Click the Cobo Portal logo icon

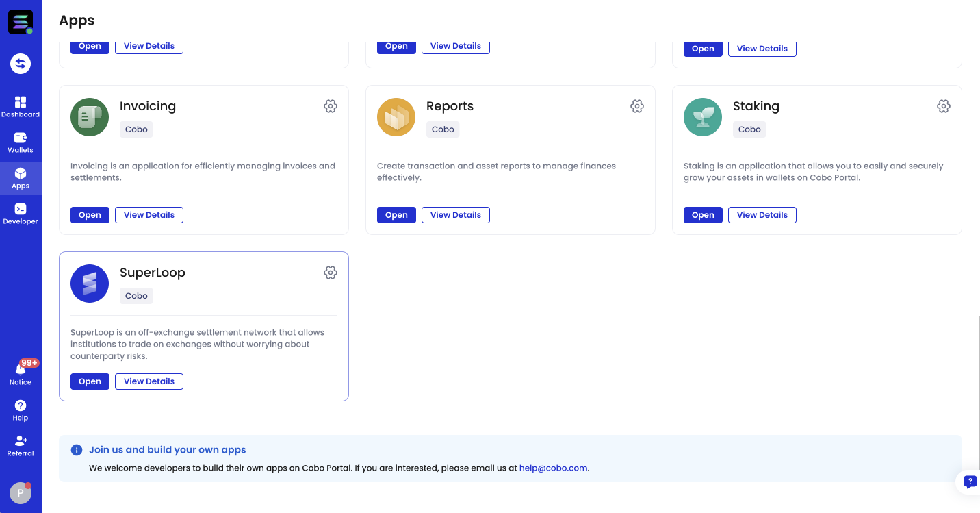[x=21, y=22]
